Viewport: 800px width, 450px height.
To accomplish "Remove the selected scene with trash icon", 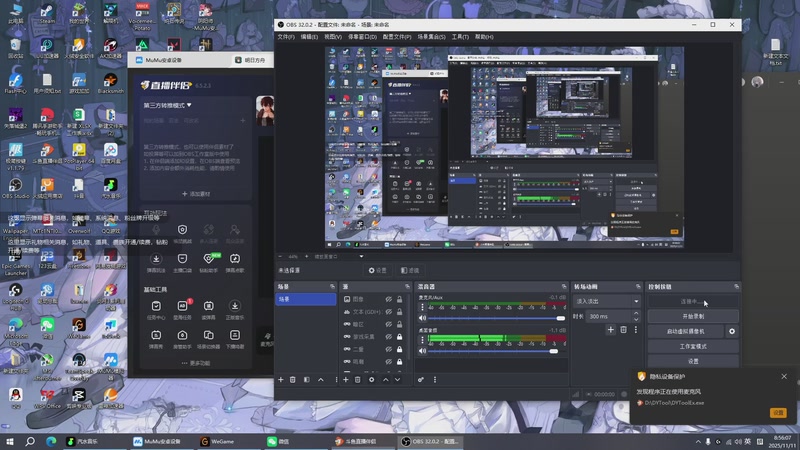I will [293, 380].
